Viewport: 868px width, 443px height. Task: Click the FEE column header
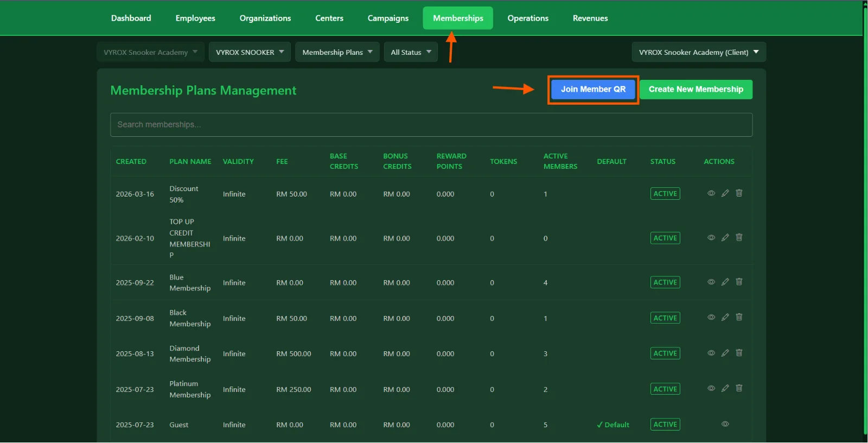coord(282,162)
